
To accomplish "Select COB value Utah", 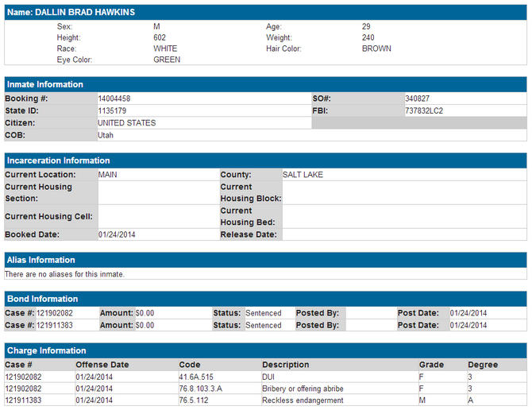I will tap(106, 135).
